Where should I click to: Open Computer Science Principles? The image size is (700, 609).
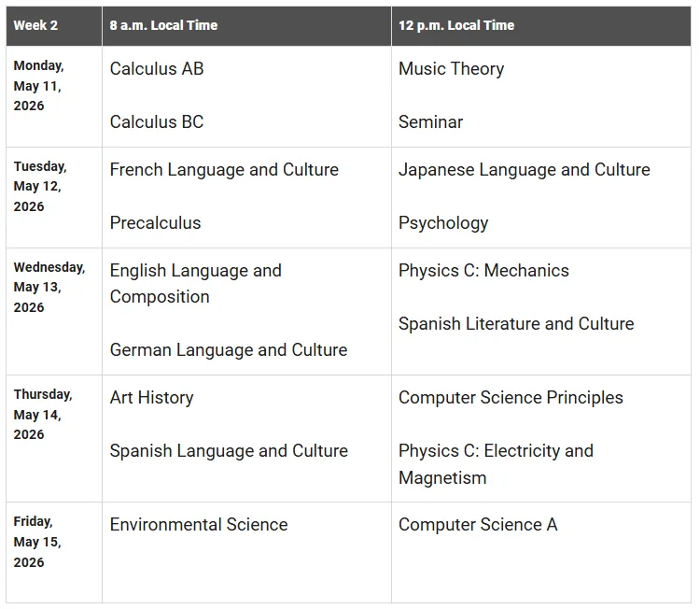click(x=511, y=398)
